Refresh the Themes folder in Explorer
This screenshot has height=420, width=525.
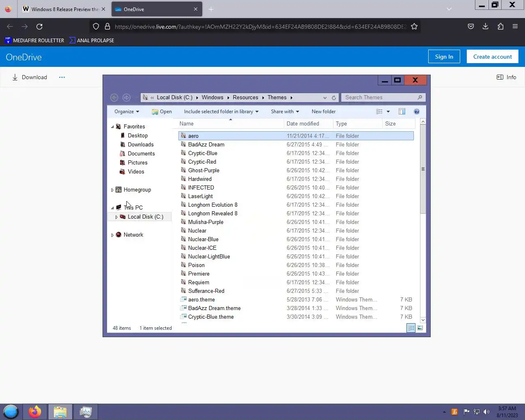[334, 98]
